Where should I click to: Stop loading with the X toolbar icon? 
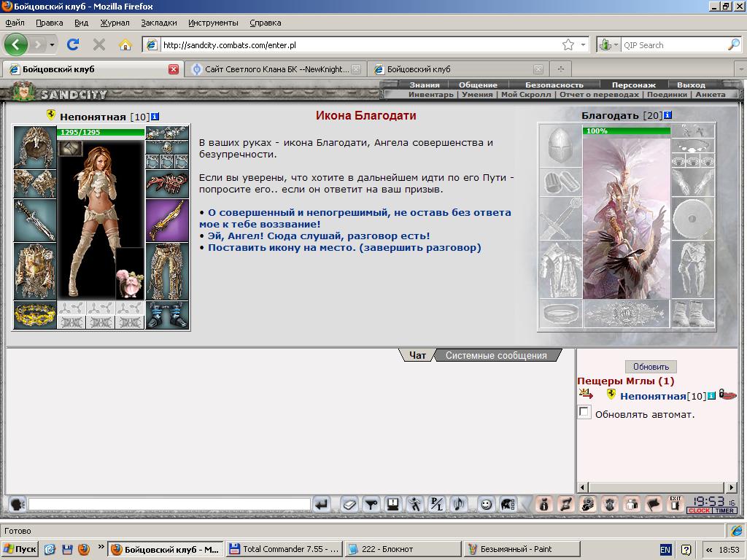pyautogui.click(x=99, y=44)
